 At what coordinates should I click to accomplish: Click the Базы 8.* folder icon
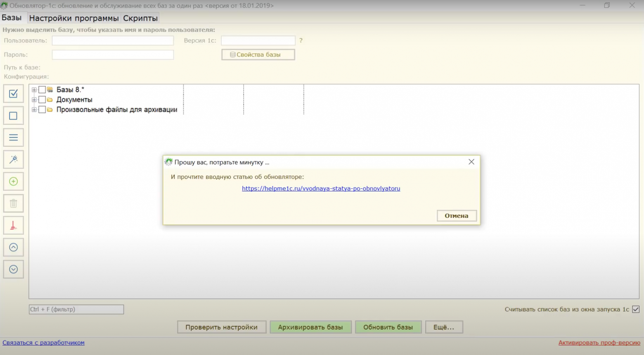(50, 90)
